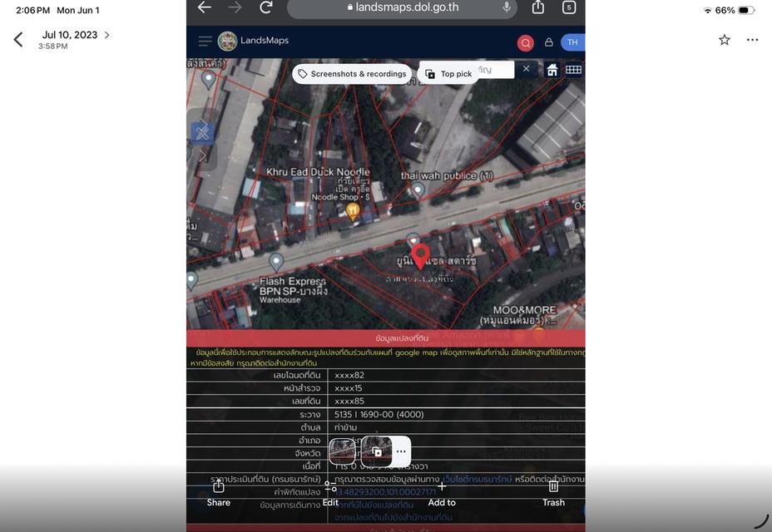772x532 pixels.
Task: Select the first thumbnail in the photo stack
Action: [x=342, y=451]
